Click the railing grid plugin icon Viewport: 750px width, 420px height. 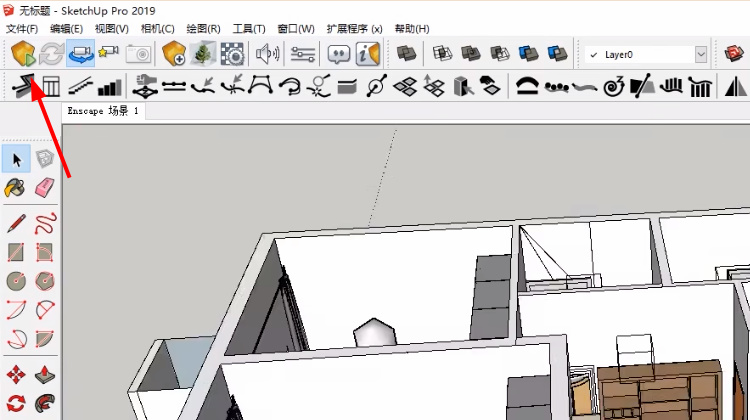click(x=51, y=87)
